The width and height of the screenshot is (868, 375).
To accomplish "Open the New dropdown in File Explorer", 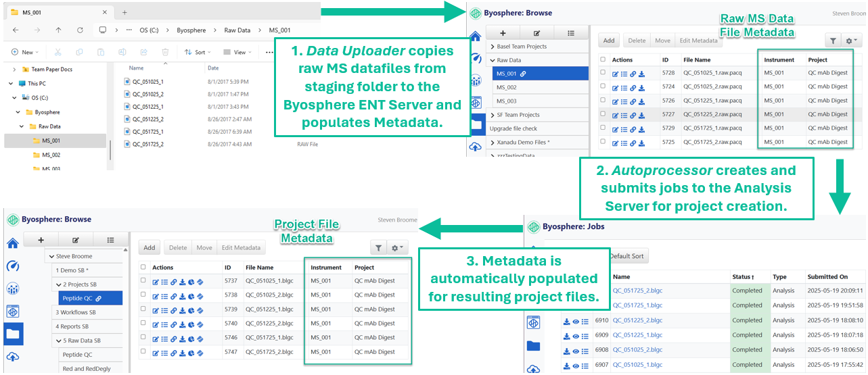I will 24,52.
